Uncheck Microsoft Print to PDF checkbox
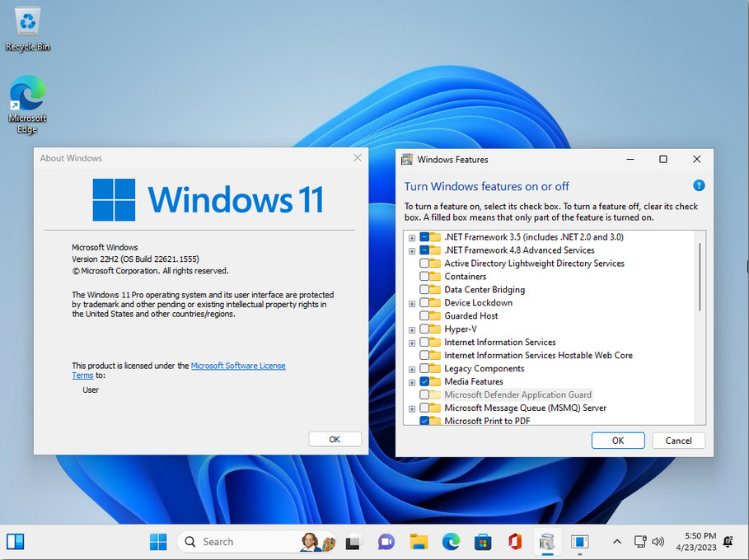 coord(424,421)
